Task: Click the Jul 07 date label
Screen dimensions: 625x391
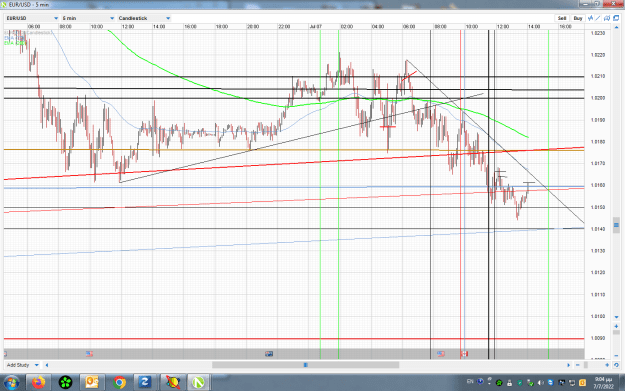Action: coord(315,26)
